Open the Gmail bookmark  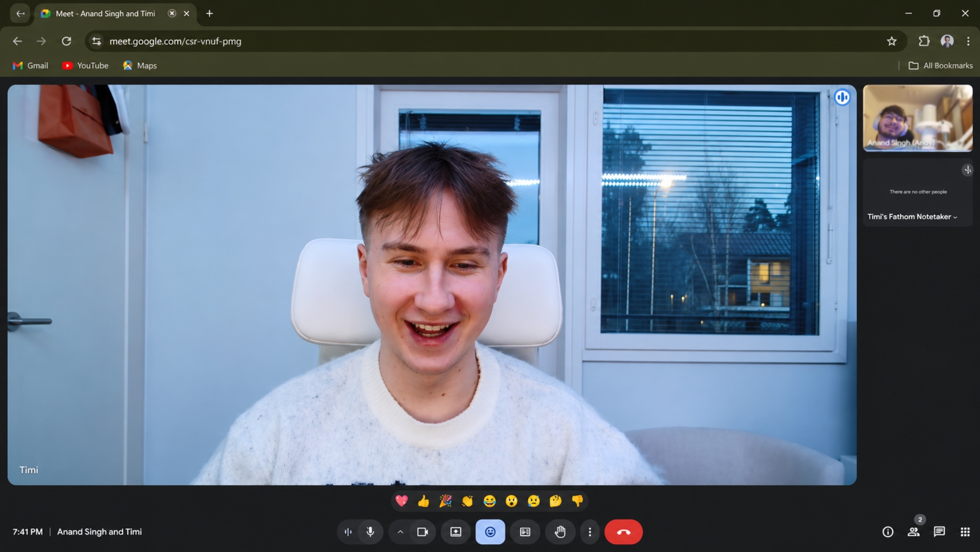click(31, 65)
